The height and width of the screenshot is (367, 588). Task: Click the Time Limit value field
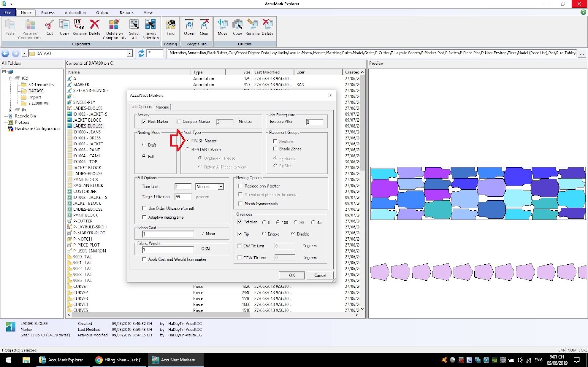pos(183,186)
